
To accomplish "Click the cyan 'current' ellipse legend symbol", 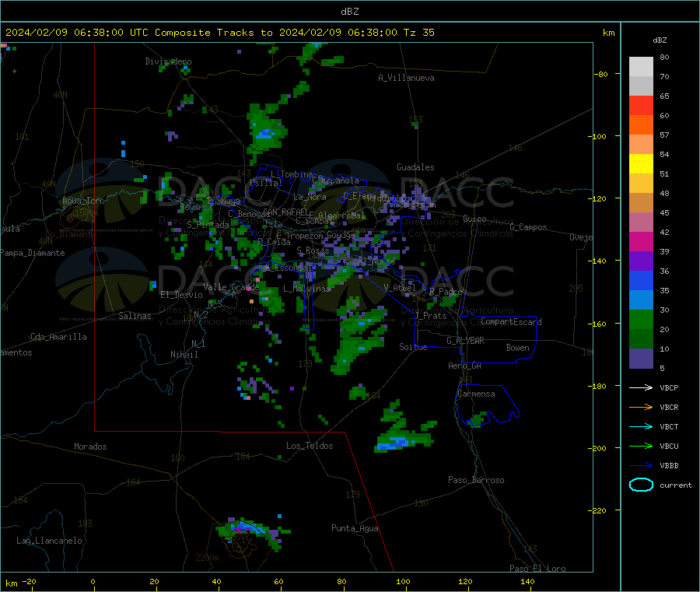I will tap(641, 485).
